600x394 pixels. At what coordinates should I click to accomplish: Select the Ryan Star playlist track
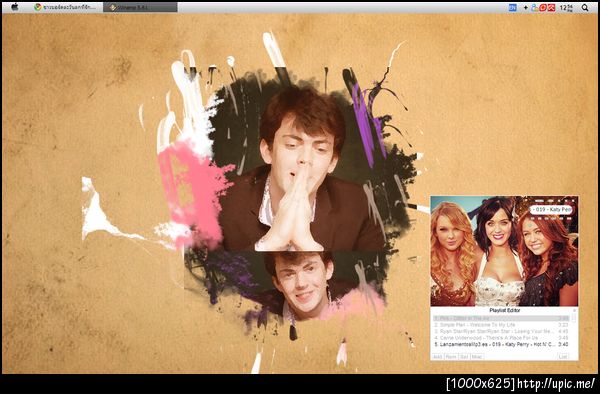(501, 331)
